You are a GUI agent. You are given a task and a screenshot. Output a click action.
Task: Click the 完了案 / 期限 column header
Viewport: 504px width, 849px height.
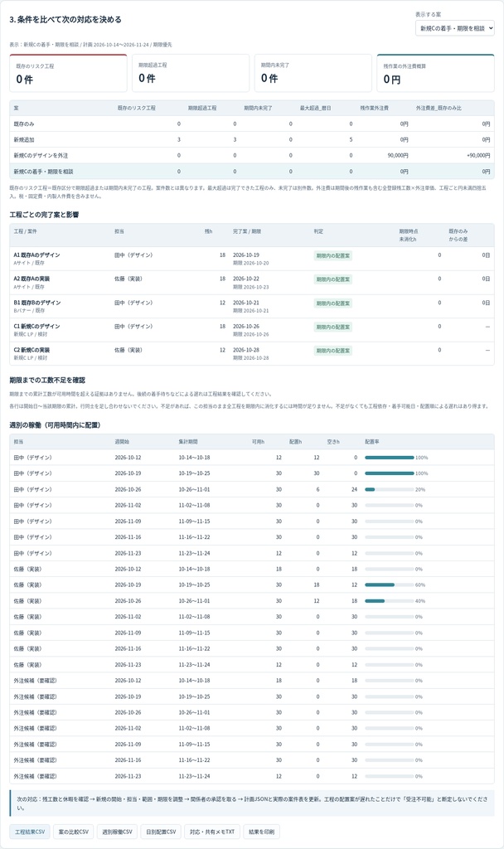coord(247,231)
